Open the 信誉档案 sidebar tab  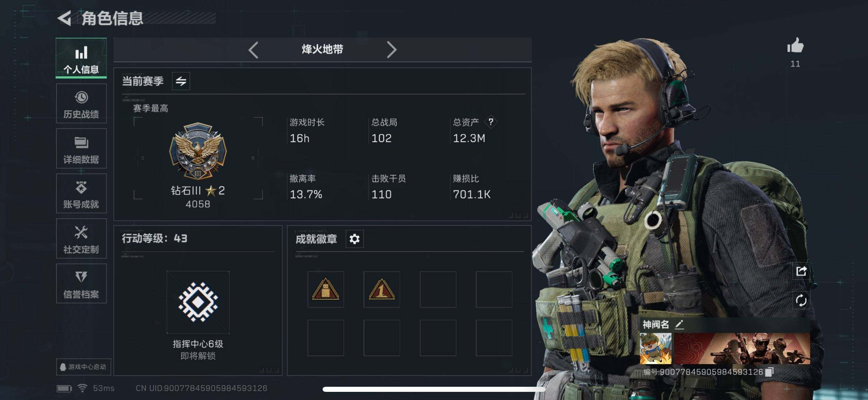tap(82, 283)
